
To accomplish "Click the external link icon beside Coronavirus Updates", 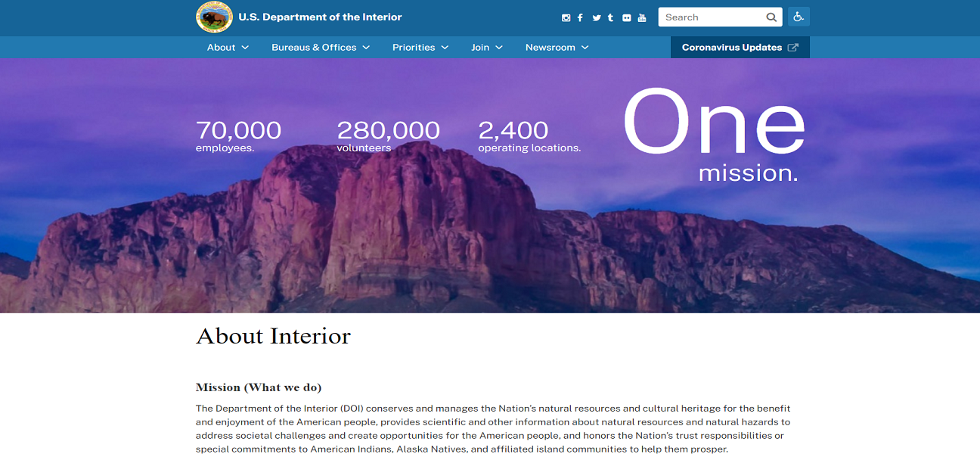I will [x=792, y=47].
